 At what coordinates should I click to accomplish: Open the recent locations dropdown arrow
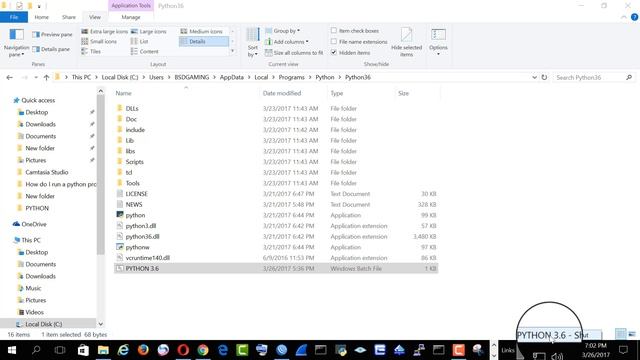36,77
